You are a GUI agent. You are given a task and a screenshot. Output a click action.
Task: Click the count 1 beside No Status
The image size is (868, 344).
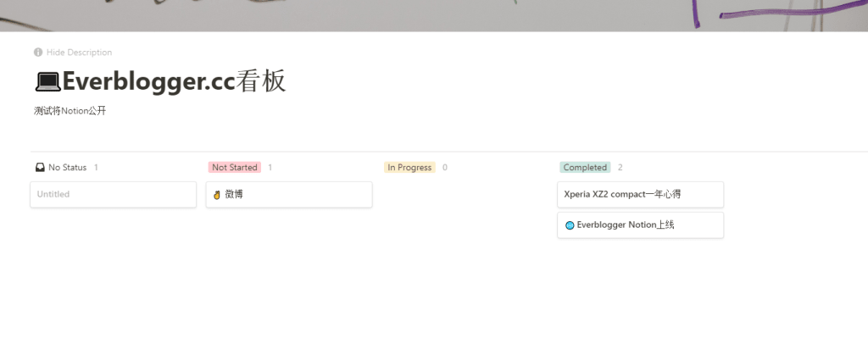(x=96, y=167)
